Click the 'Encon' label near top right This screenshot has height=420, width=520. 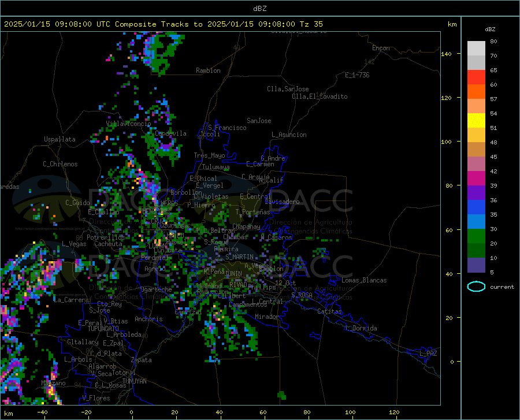[x=381, y=48]
